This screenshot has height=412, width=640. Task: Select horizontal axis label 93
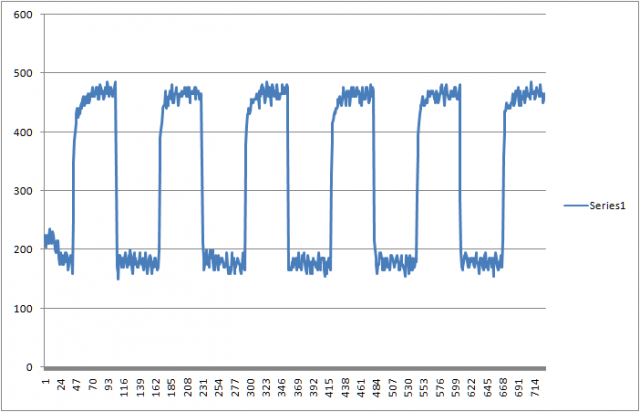109,385
